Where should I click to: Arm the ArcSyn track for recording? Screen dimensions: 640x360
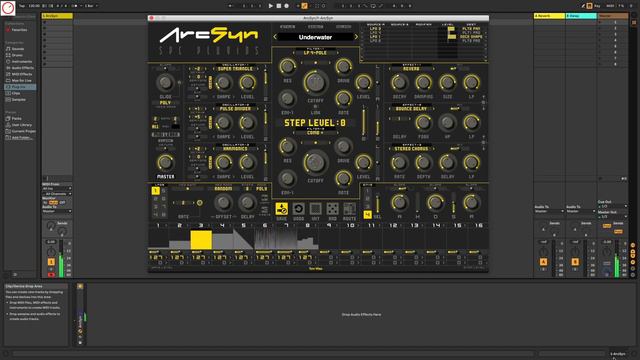[51, 275]
